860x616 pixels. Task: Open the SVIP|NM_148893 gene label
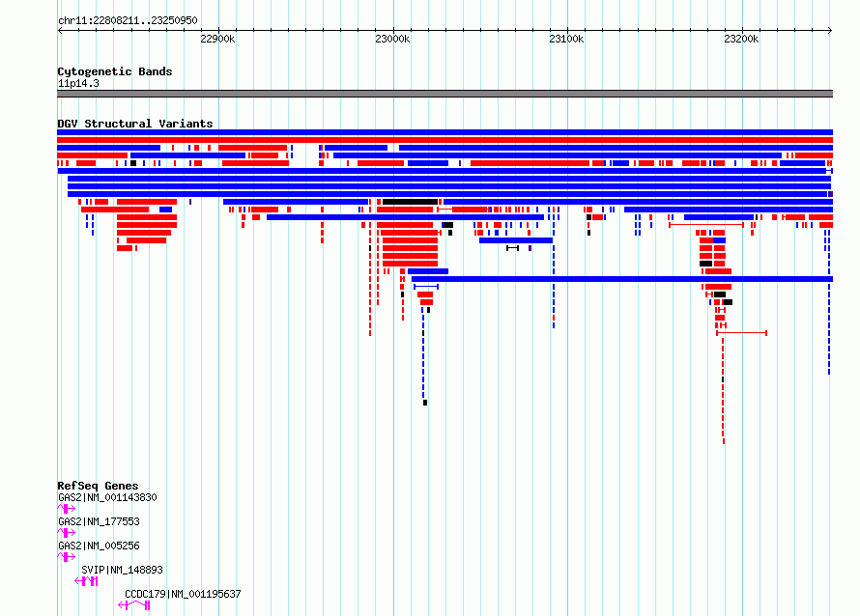(123, 570)
